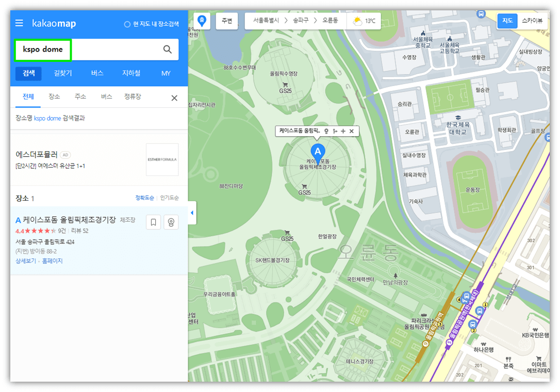Sort results by 정확도순
560x392 pixels.
[145, 198]
